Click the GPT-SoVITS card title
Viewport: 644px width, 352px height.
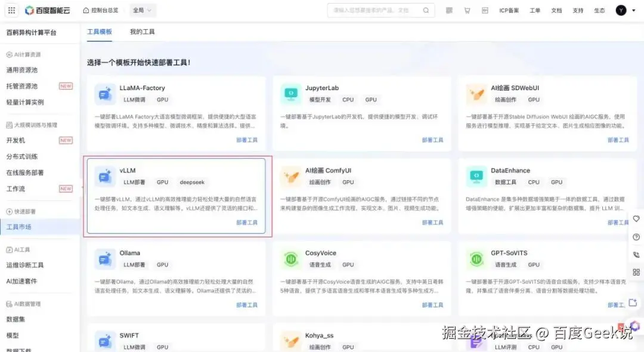point(509,253)
